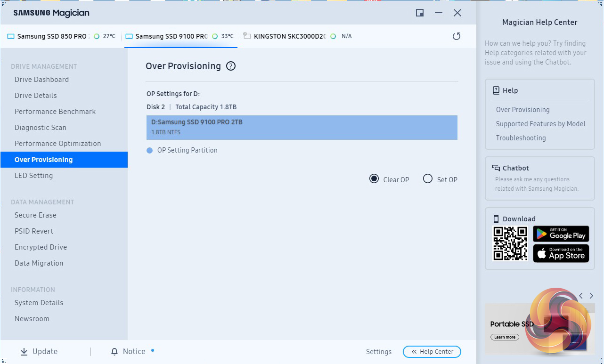Open Drive Details in the sidebar
The image size is (604, 364).
coord(36,96)
